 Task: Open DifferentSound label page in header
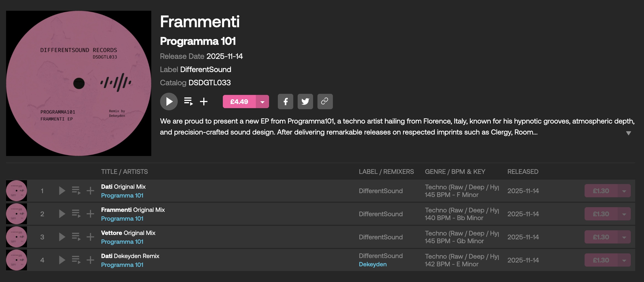click(205, 70)
